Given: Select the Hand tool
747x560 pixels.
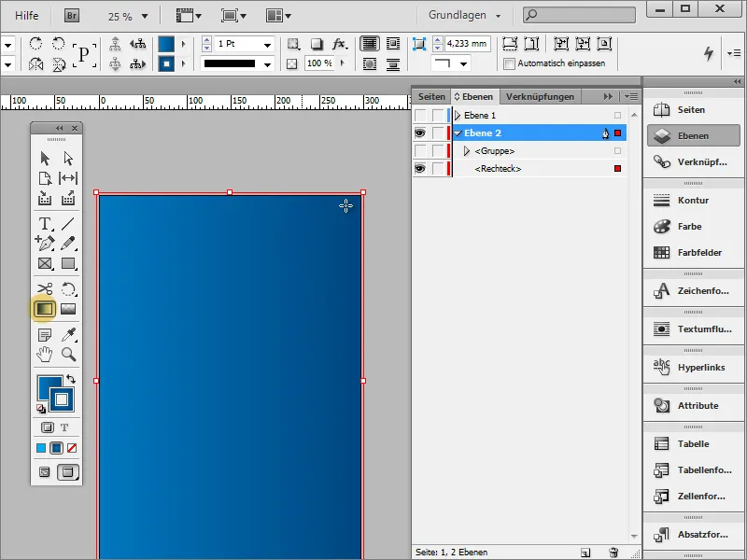Looking at the screenshot, I should pos(44,353).
